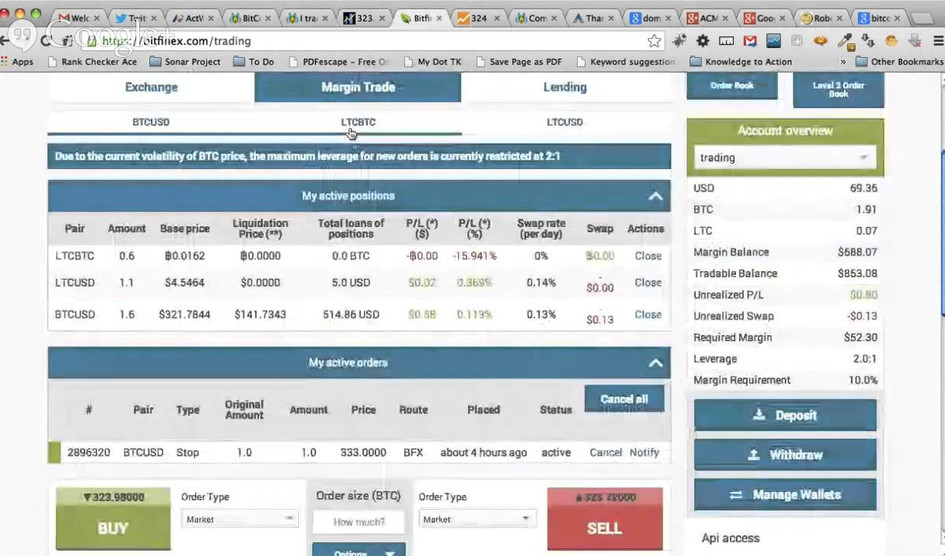Click the -15.941% P/L value
945x556 pixels.
coord(474,256)
